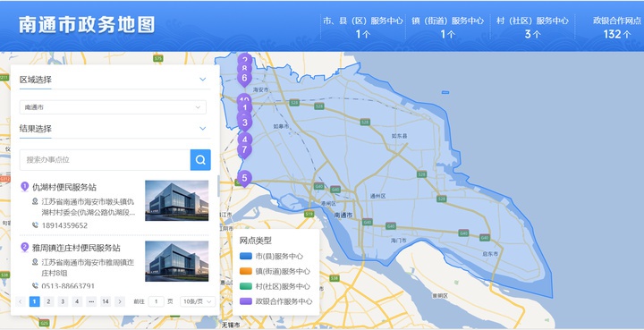Select map marker number 6
The image size is (644, 330).
pos(244,78)
